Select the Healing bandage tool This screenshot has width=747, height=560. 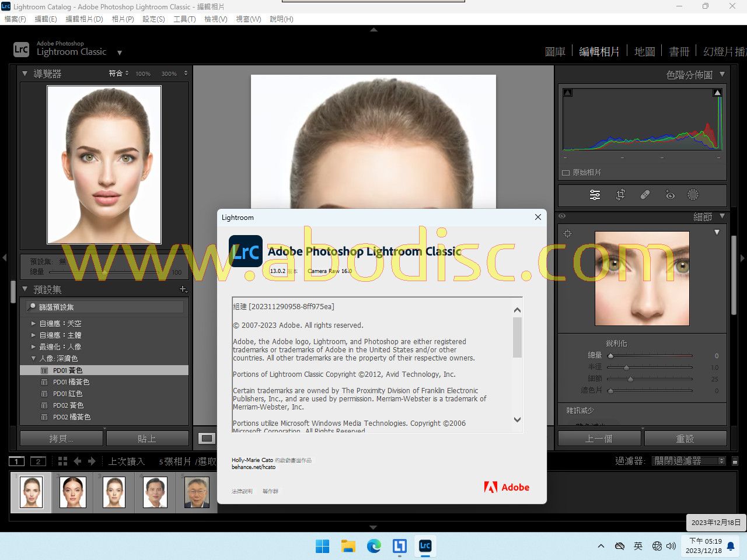tap(645, 195)
